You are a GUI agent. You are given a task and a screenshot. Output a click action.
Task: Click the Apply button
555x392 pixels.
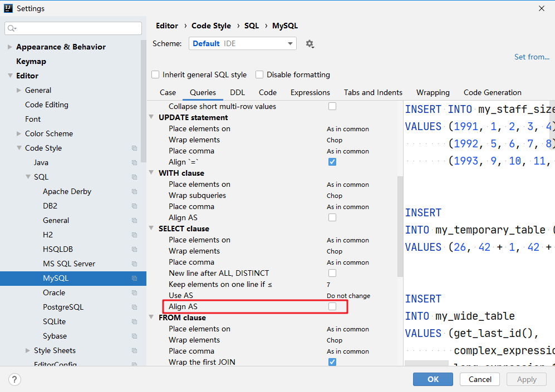(527, 379)
